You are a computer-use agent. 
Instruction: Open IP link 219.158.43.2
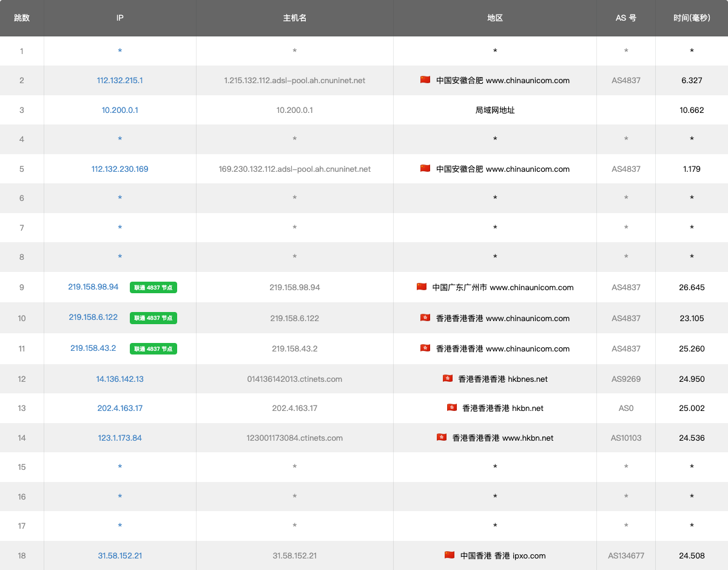pos(93,348)
